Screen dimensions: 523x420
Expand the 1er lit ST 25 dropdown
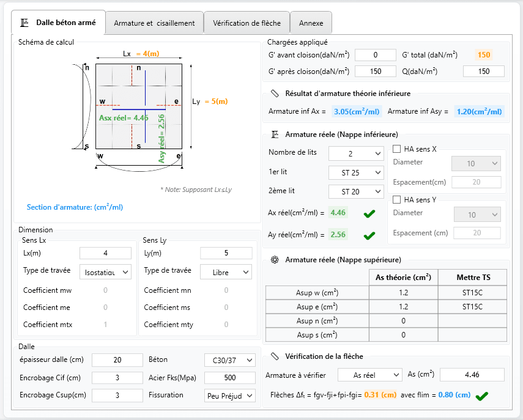[x=356, y=173]
